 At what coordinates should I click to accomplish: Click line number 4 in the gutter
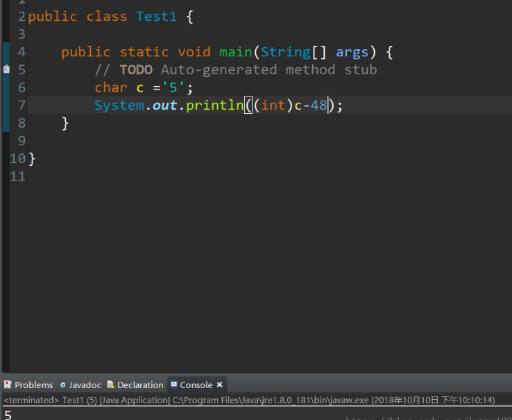(x=21, y=52)
